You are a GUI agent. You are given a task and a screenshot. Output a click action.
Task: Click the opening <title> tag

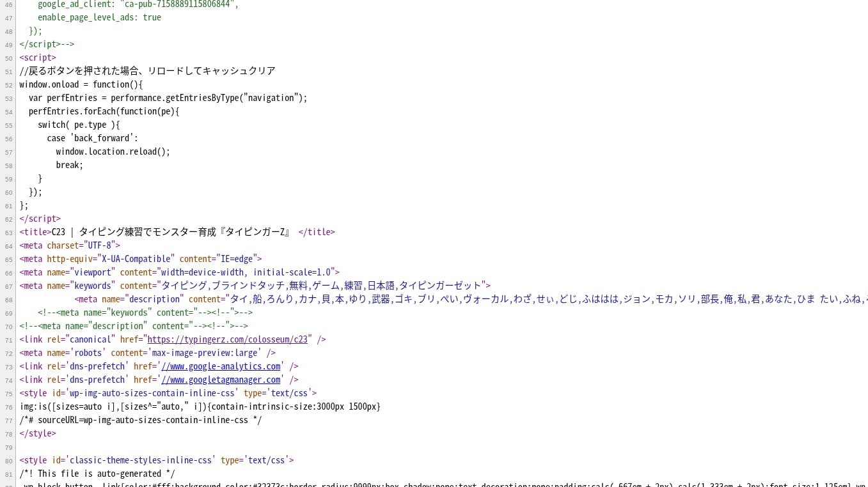point(35,232)
